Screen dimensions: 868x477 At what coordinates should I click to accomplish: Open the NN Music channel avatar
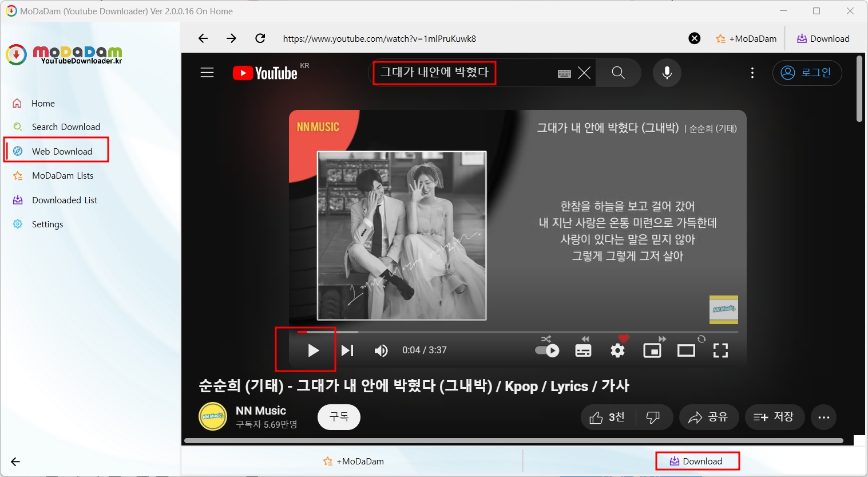pyautogui.click(x=213, y=417)
